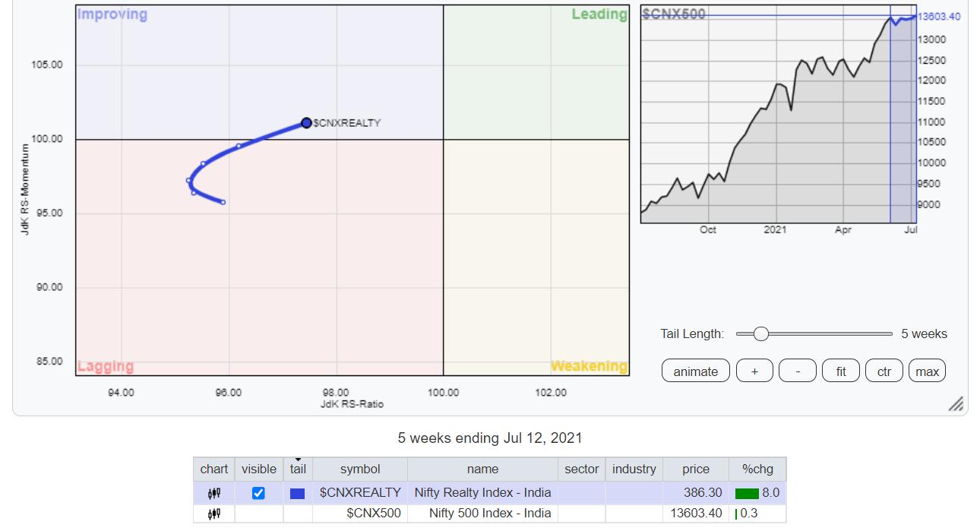Zoom out with the minus button
Image resolution: width=980 pixels, height=531 pixels.
tap(798, 371)
